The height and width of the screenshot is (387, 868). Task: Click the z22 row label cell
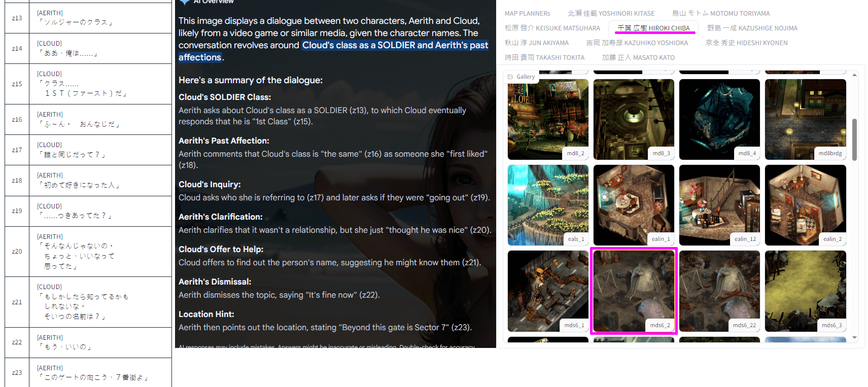click(17, 342)
